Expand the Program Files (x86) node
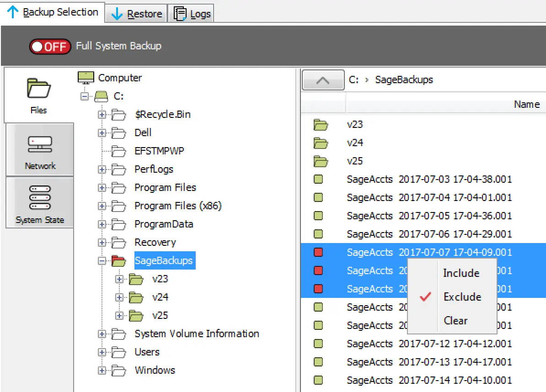The image size is (546, 392). tap(102, 206)
